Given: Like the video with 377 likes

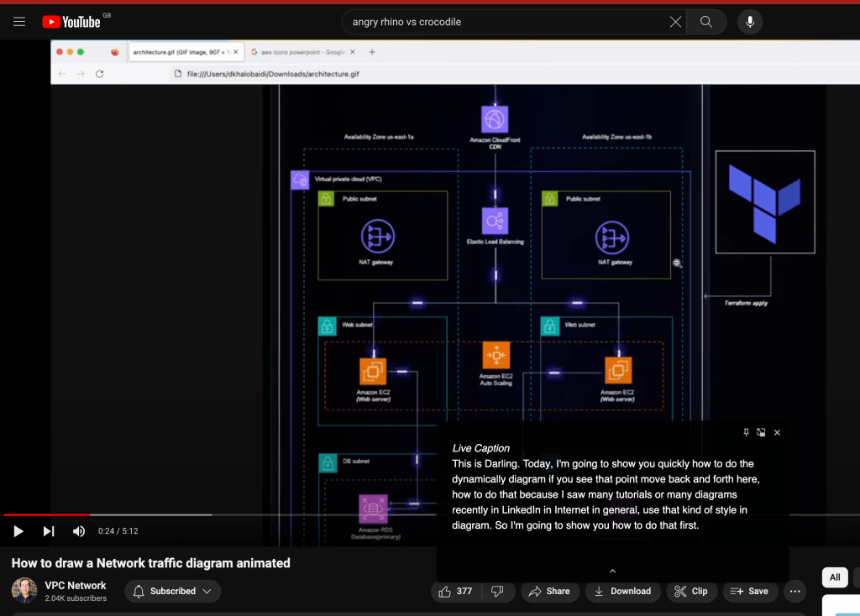Looking at the screenshot, I should click(456, 592).
